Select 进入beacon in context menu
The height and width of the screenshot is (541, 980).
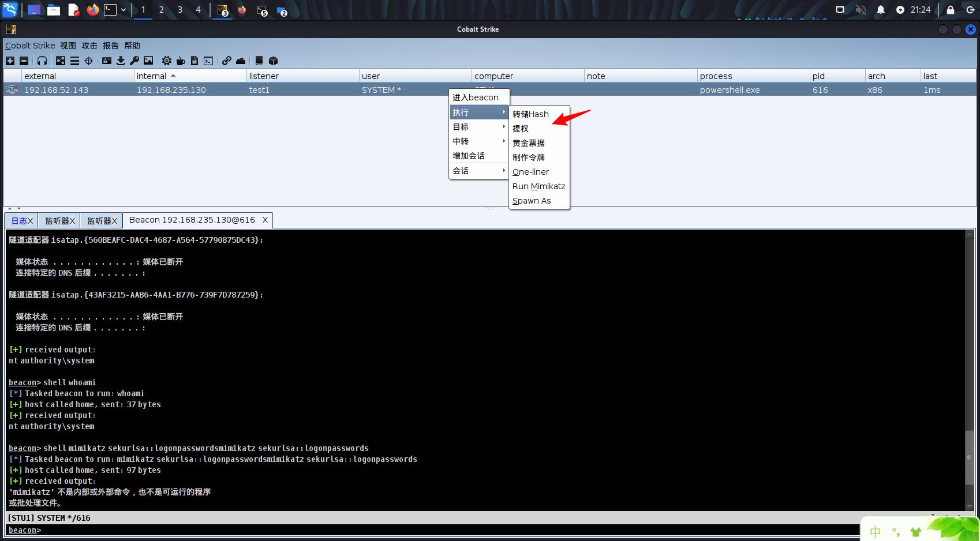(x=479, y=97)
